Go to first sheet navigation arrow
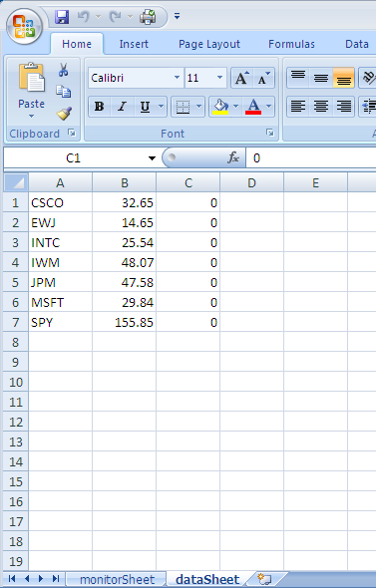The image size is (376, 588). click(12, 579)
